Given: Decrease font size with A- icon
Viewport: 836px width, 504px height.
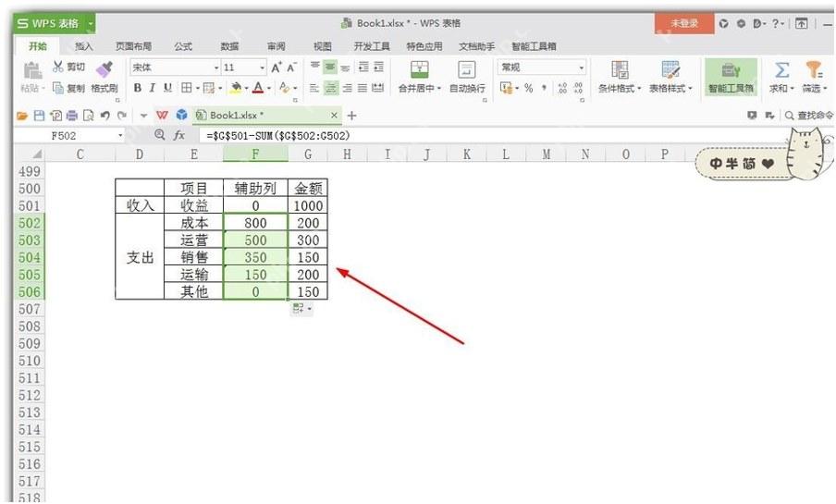Looking at the screenshot, I should click(291, 68).
